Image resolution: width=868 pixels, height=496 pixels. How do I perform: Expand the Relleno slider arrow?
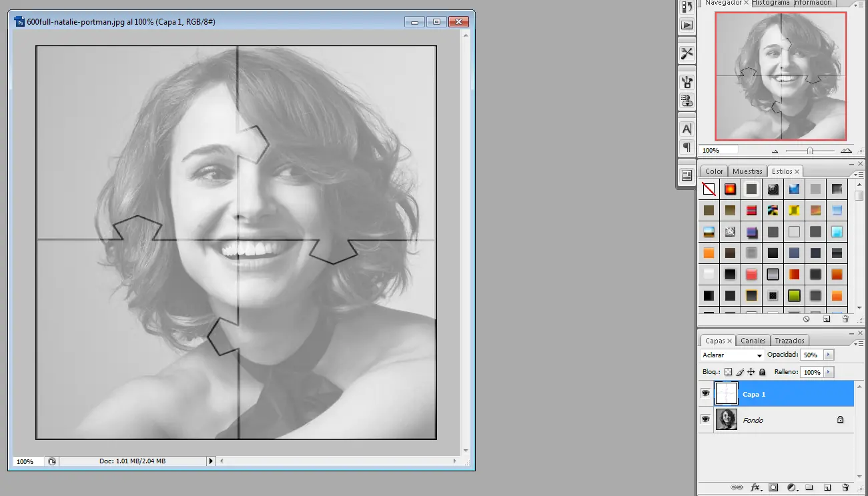point(829,372)
